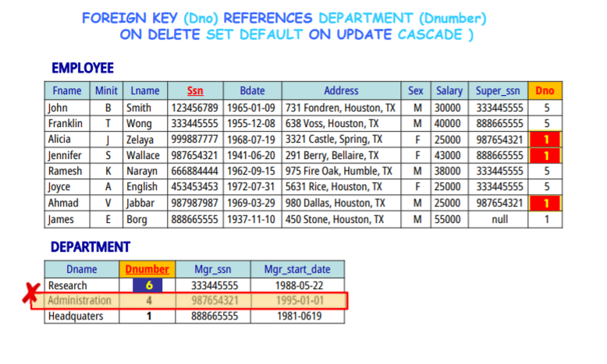Select birth date 1965-01-09
The height and width of the screenshot is (364, 607).
tap(251, 108)
